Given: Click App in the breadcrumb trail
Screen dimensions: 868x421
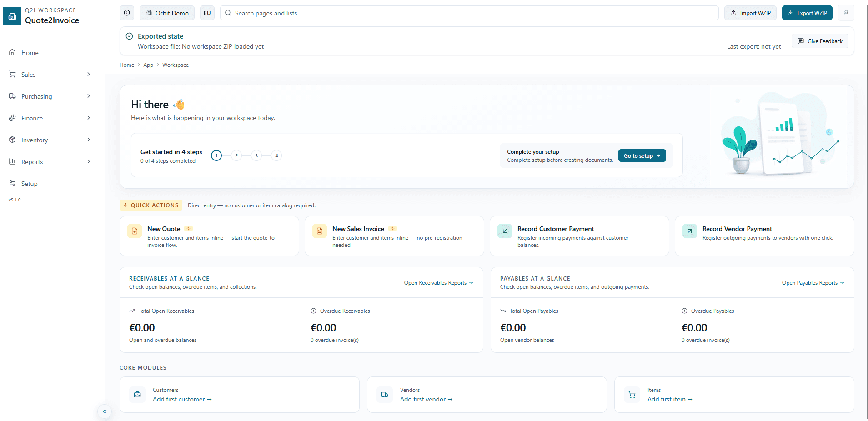Looking at the screenshot, I should coord(148,65).
